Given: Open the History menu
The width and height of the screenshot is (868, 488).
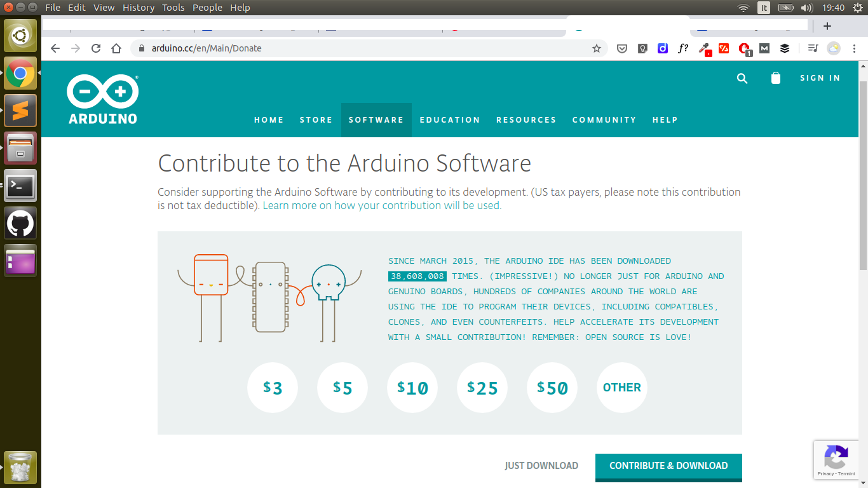Looking at the screenshot, I should pyautogui.click(x=139, y=8).
